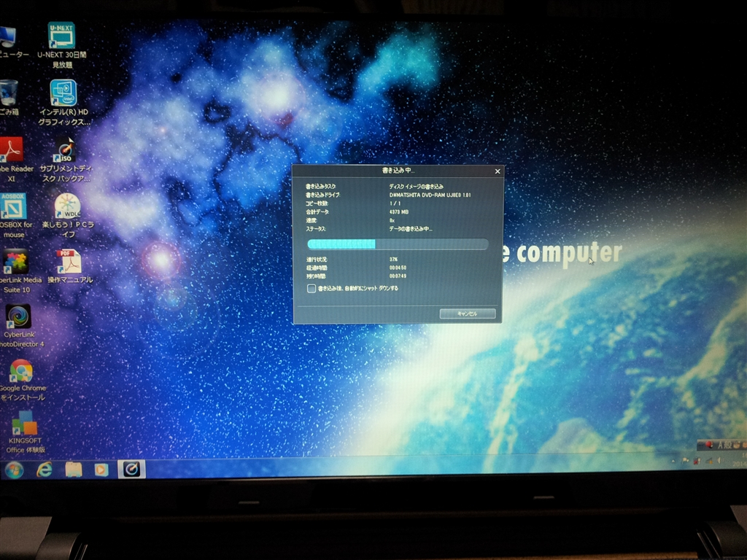Open Windows Media Player from the taskbar
This screenshot has height=560, width=747.
101,470
